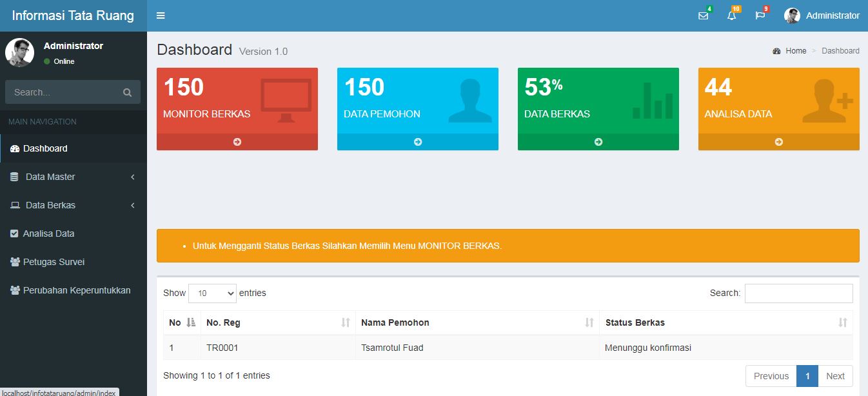Click the ANALISA DATA info box link
Screen dimensions: 868x396
pyautogui.click(x=778, y=109)
